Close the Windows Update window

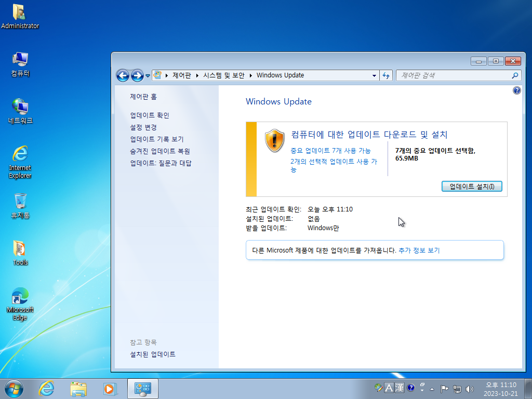[513, 61]
